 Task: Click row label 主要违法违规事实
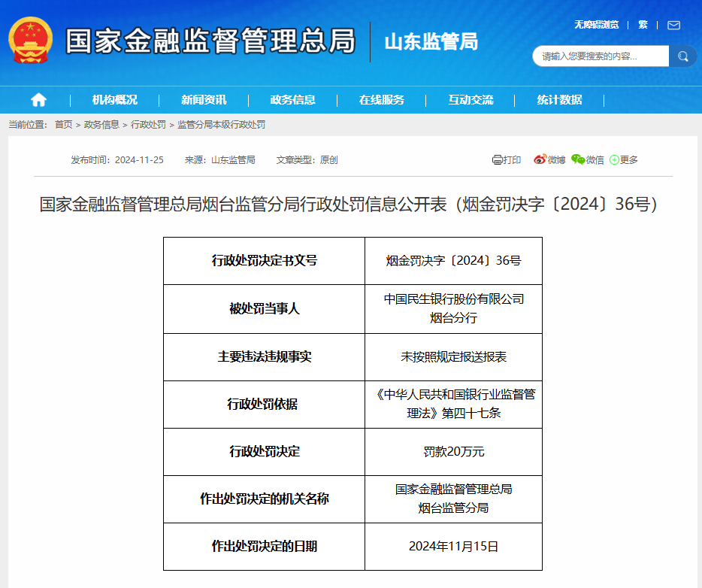pyautogui.click(x=264, y=357)
